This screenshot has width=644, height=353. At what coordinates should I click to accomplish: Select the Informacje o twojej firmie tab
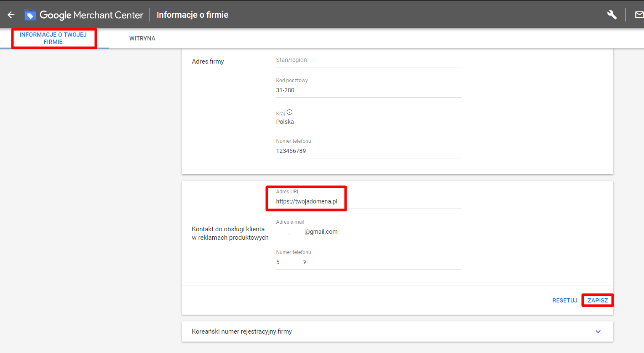click(53, 38)
